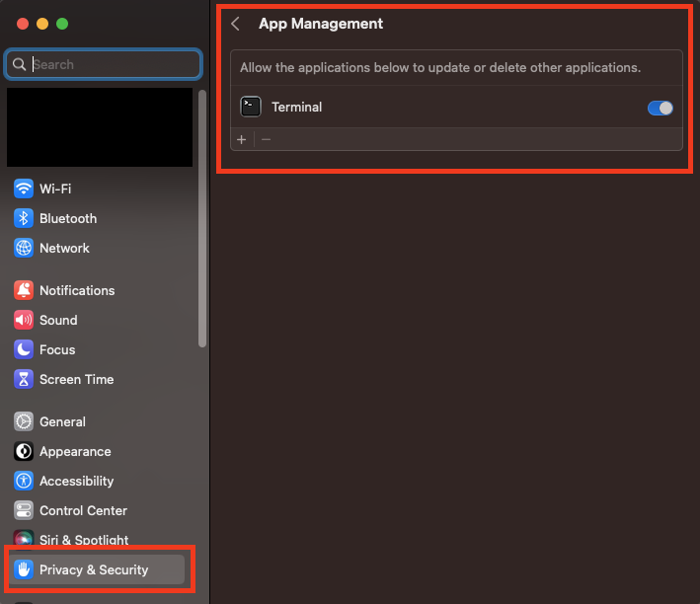
Task: Click the Notifications bell icon
Action: coord(24,290)
